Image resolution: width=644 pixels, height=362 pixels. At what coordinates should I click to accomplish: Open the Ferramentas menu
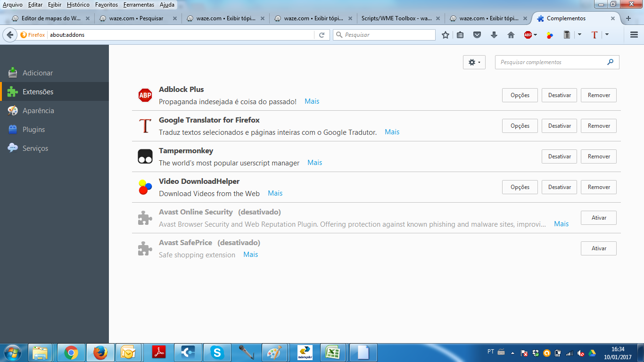point(139,5)
